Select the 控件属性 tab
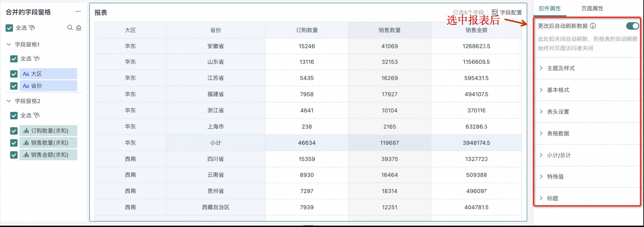The width and height of the screenshot is (644, 227). tap(550, 8)
